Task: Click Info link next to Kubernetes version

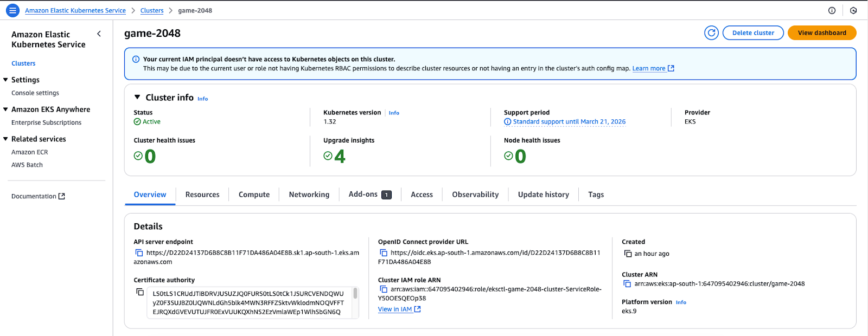Action: 394,113
